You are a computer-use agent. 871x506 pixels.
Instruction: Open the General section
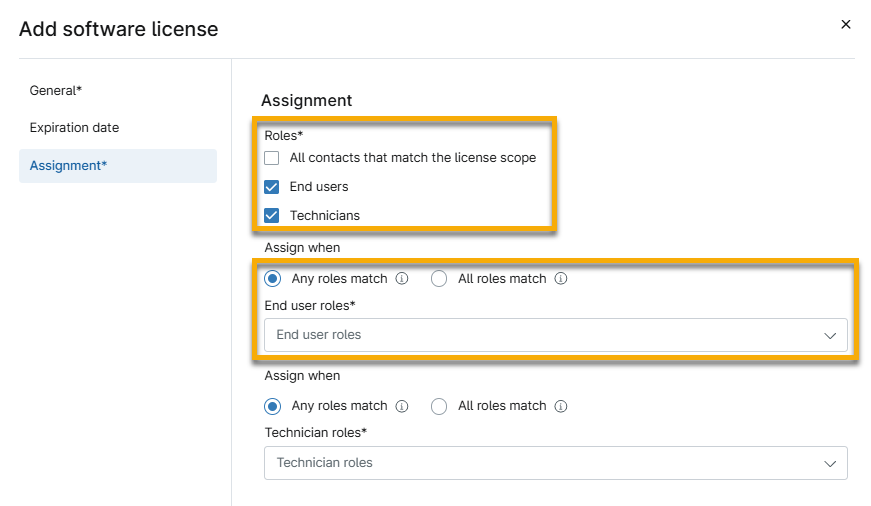click(x=56, y=91)
